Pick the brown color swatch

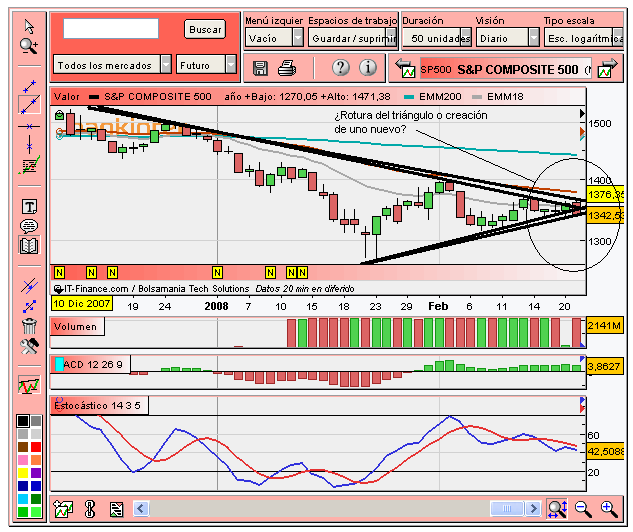point(23,447)
